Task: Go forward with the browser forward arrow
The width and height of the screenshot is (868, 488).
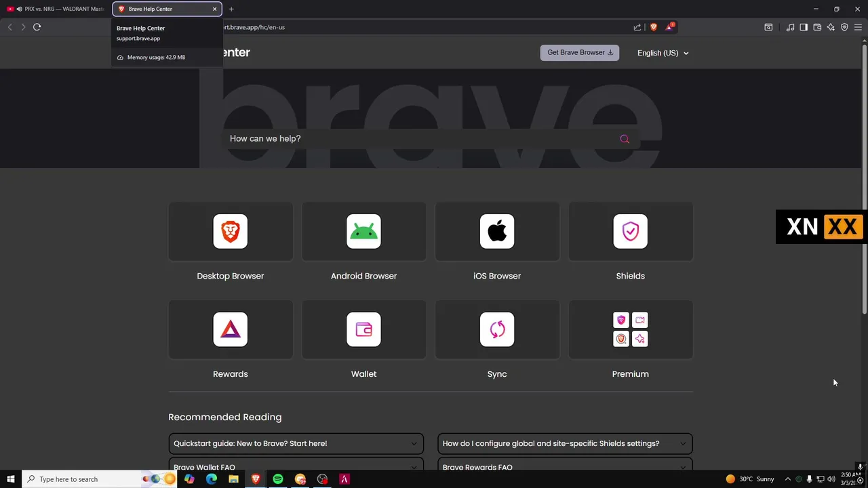Action: coord(23,27)
